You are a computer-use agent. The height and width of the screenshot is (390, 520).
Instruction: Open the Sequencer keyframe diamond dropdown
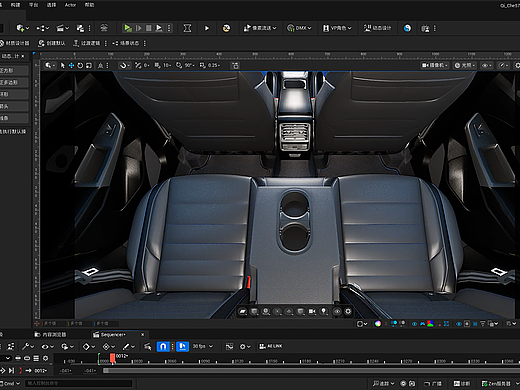click(x=89, y=347)
